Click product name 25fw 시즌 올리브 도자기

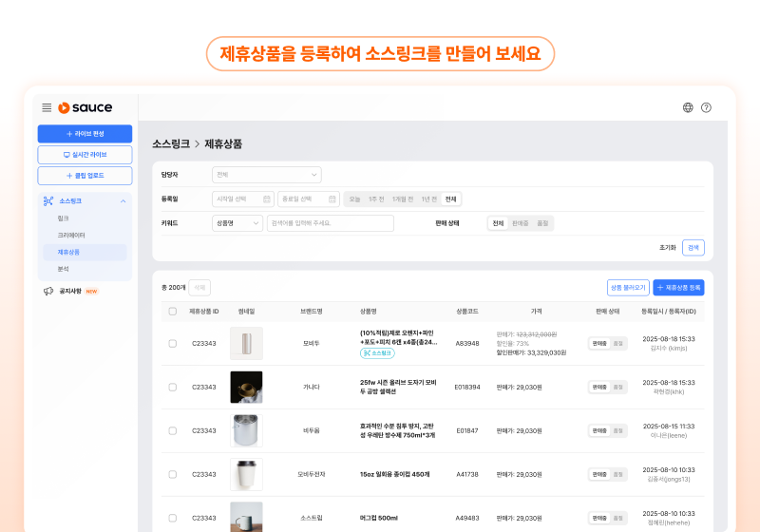[x=398, y=388]
